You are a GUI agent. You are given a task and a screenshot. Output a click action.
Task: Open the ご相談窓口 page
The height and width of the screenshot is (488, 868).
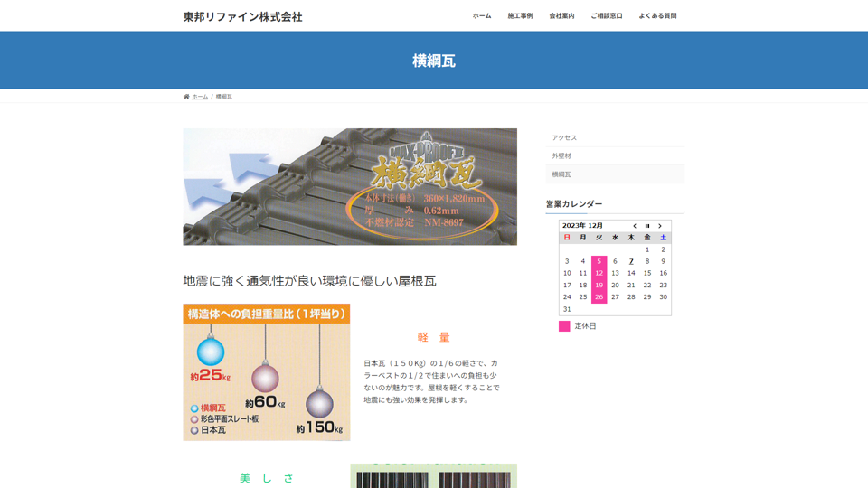(606, 16)
